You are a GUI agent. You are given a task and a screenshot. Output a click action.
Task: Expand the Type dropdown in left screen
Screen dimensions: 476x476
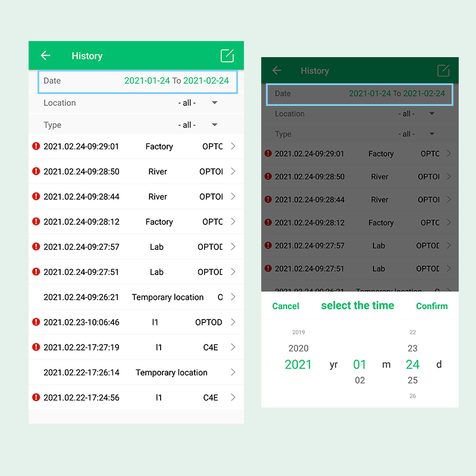click(x=198, y=125)
